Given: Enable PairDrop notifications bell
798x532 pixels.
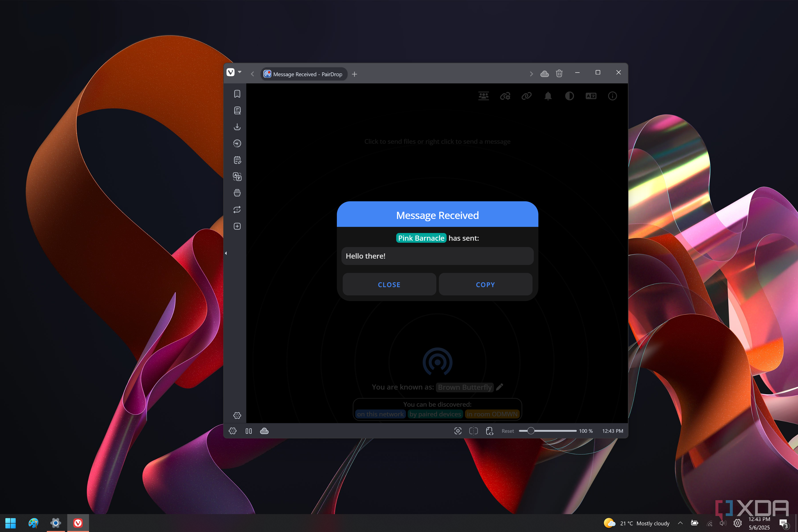Looking at the screenshot, I should point(548,96).
